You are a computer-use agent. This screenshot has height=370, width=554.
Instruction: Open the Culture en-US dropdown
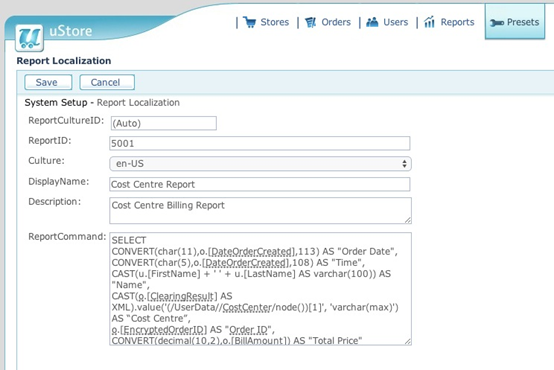coord(260,164)
